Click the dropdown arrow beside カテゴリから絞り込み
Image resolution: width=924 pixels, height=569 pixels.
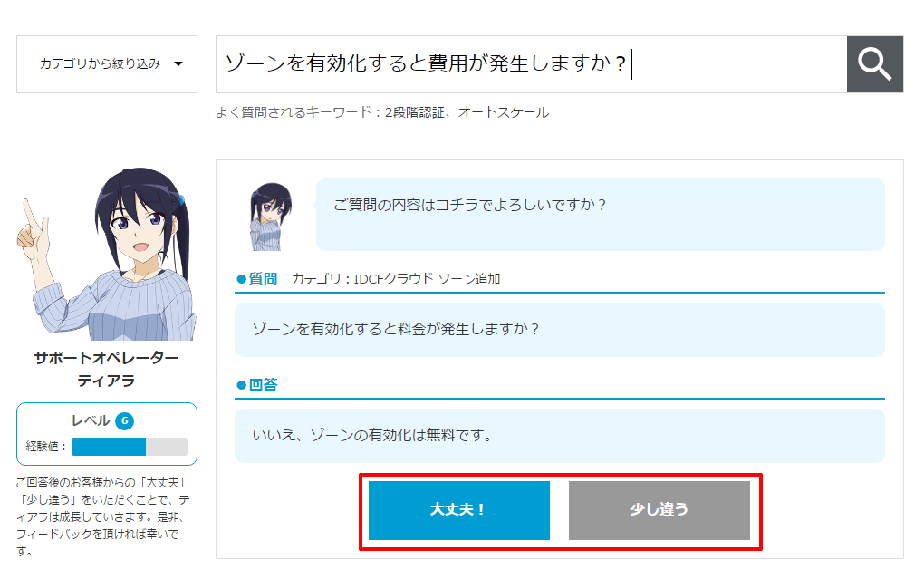coord(178,64)
